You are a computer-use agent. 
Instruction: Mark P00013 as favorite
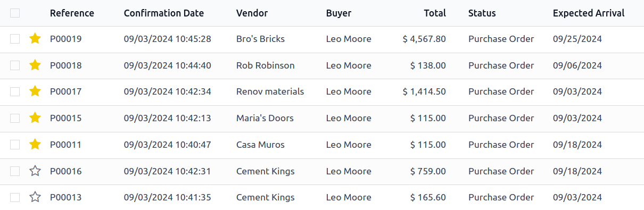click(x=35, y=197)
